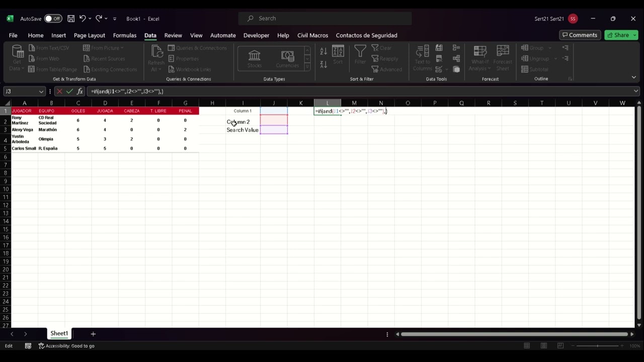644x362 pixels.
Task: Click the Recent Sources icon
Action: tap(87, 58)
